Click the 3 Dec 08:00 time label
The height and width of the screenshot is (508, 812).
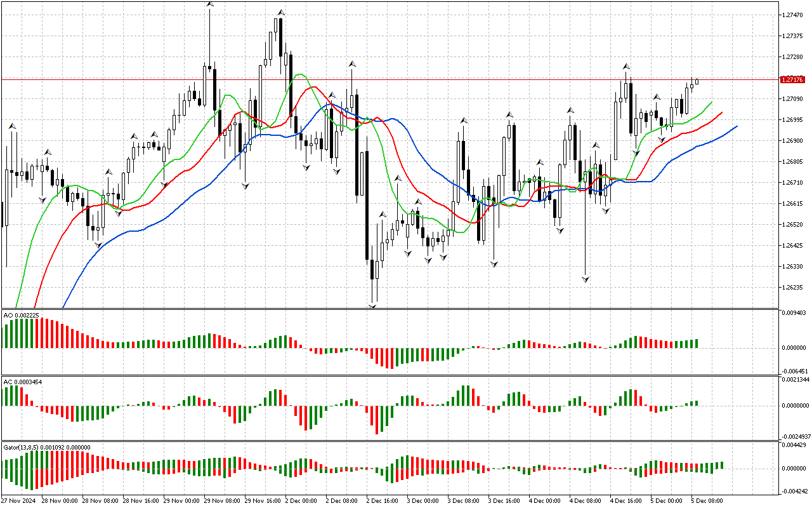point(464,501)
